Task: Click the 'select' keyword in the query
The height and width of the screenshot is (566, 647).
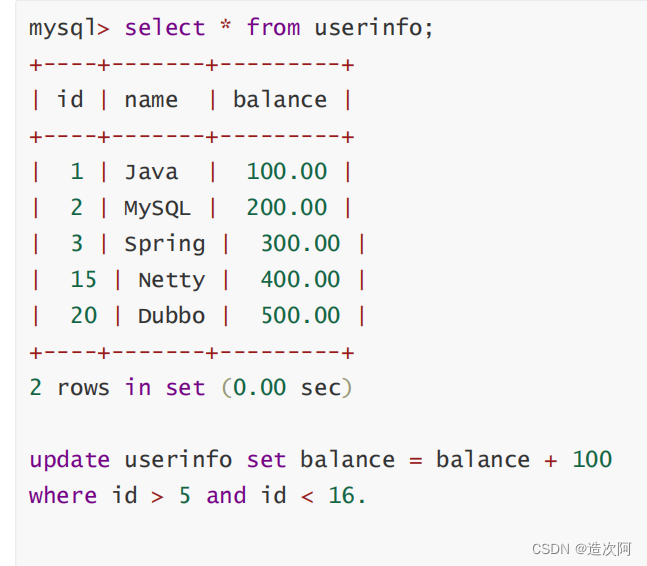Action: [x=164, y=27]
